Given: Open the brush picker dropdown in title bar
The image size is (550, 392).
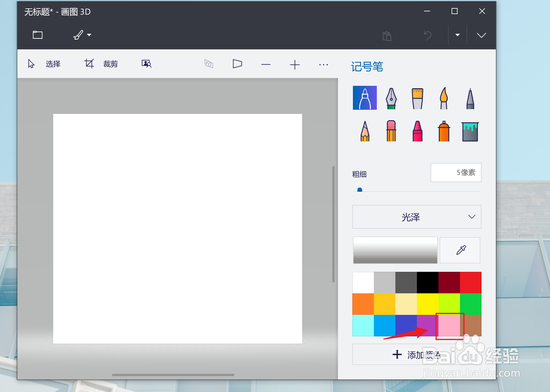Looking at the screenshot, I should 82,35.
